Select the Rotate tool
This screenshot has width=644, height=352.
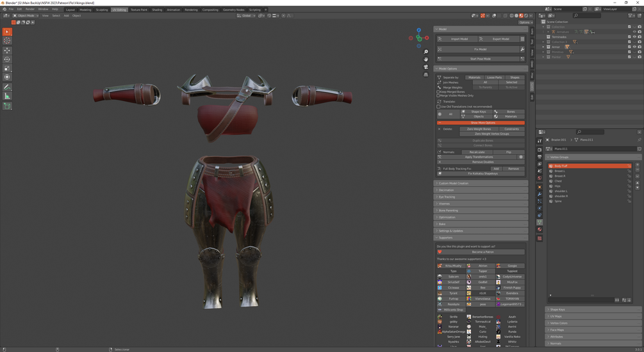[7, 60]
